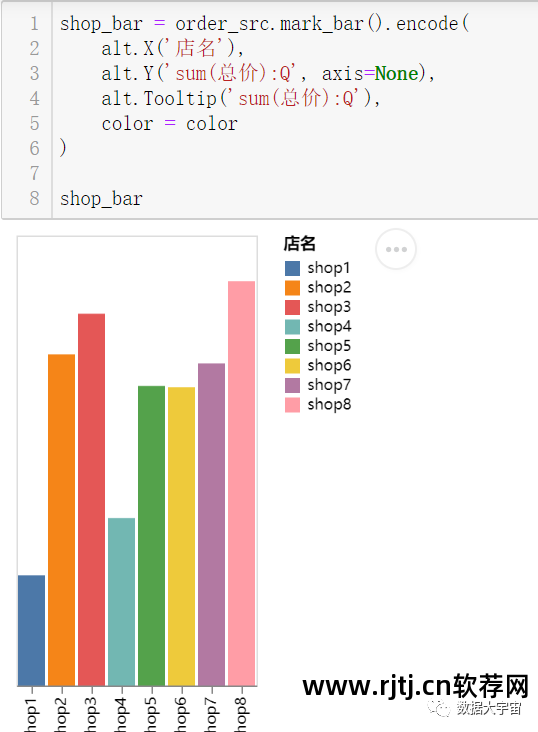Select the shop5 legend label
The width and height of the screenshot is (538, 732).
click(329, 346)
